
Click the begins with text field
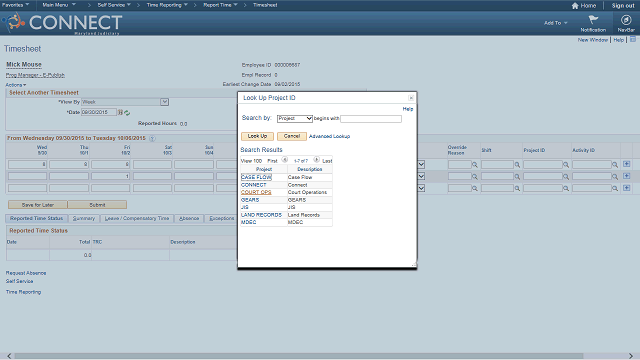pos(371,119)
